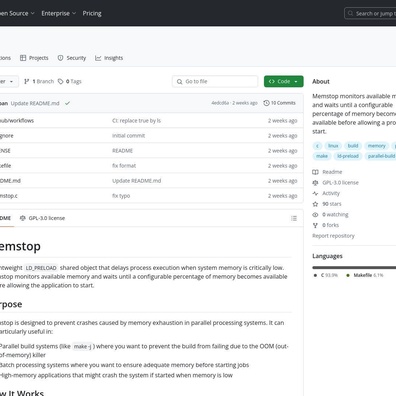Select the 'memory' topic tag
This screenshot has height=396, width=396.
coord(376,146)
